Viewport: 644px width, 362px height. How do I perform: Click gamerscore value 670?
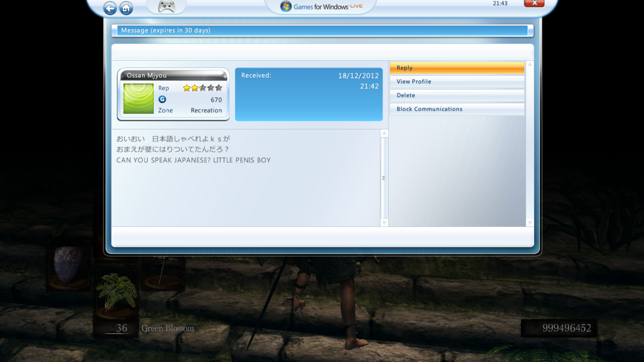coord(217,100)
